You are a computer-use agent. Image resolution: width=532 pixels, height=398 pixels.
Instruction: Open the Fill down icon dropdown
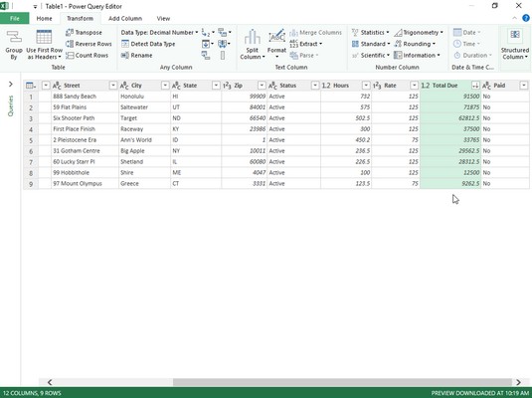(208, 44)
